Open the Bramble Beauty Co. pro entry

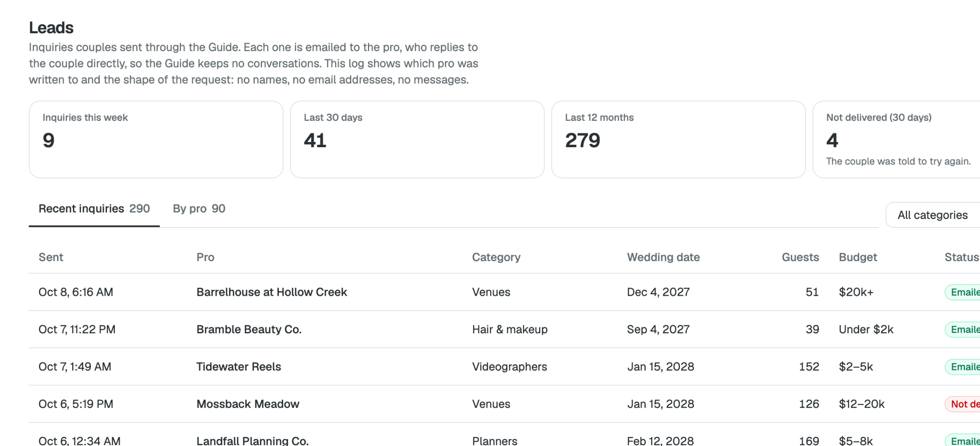tap(249, 329)
